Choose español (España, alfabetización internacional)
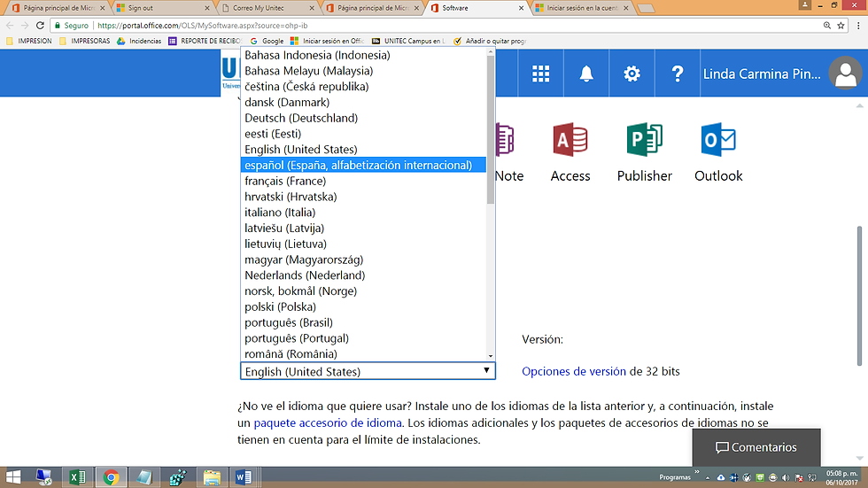This screenshot has width=868, height=488. (x=364, y=165)
